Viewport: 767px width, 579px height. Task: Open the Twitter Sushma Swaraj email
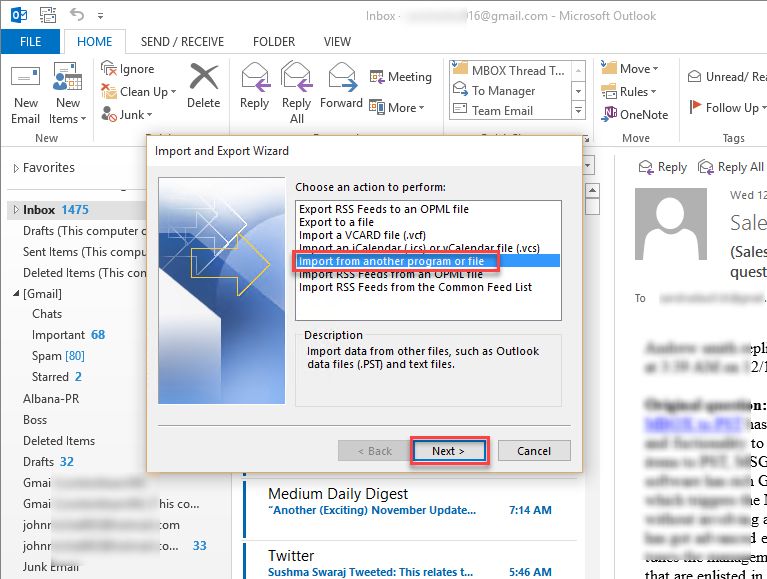click(x=410, y=562)
